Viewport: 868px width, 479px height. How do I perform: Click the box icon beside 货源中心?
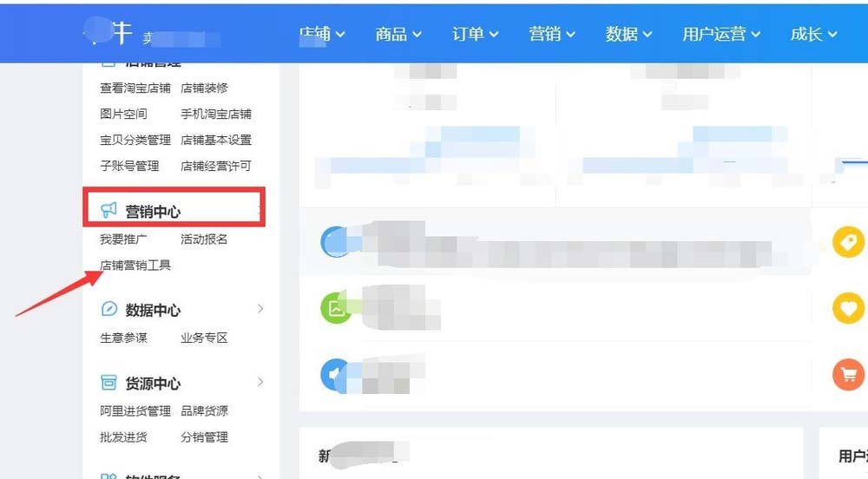point(108,382)
